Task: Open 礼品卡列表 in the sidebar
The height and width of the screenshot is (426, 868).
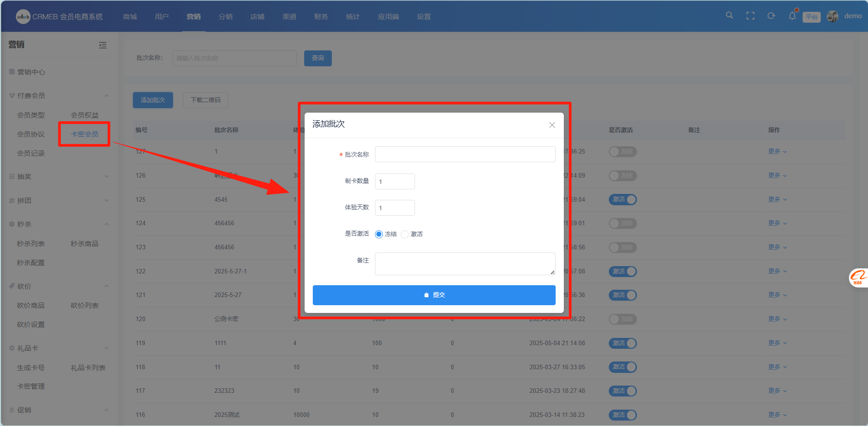Action: click(x=88, y=367)
